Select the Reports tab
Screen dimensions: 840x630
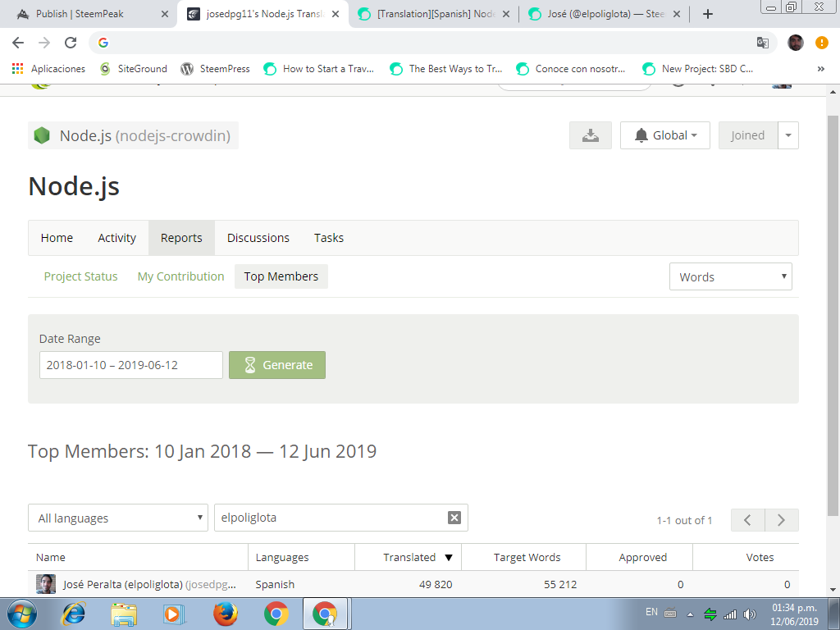click(181, 238)
